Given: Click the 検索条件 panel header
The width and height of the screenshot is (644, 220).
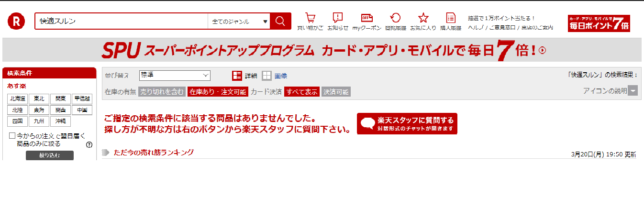Looking at the screenshot, I should (50, 73).
